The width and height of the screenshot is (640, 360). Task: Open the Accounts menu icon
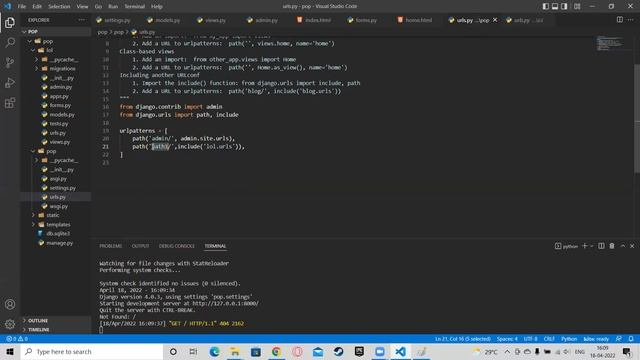[10, 304]
